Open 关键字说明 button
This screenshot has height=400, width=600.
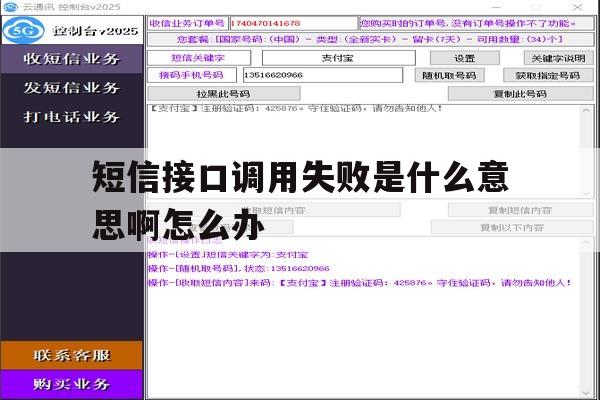click(558, 58)
